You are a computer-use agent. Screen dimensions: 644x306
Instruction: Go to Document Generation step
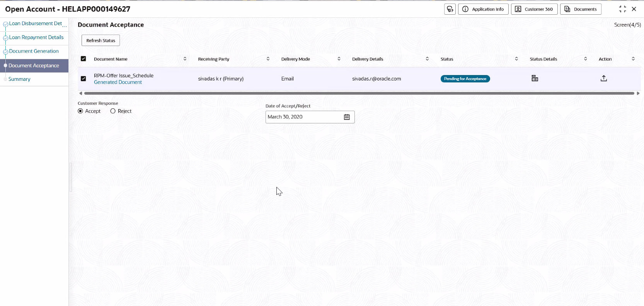(x=34, y=51)
